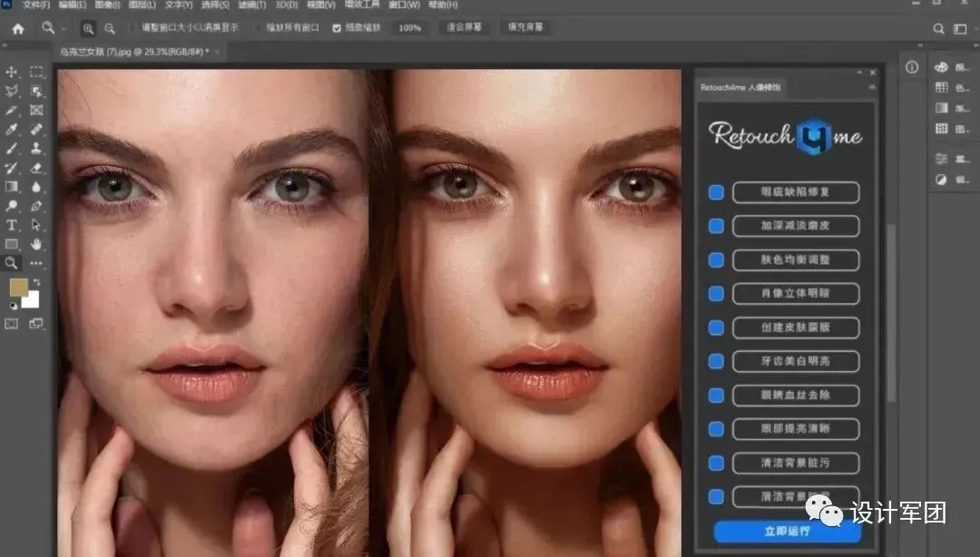The height and width of the screenshot is (557, 980).
Task: Click the 立即运行 run button
Action: [787, 532]
